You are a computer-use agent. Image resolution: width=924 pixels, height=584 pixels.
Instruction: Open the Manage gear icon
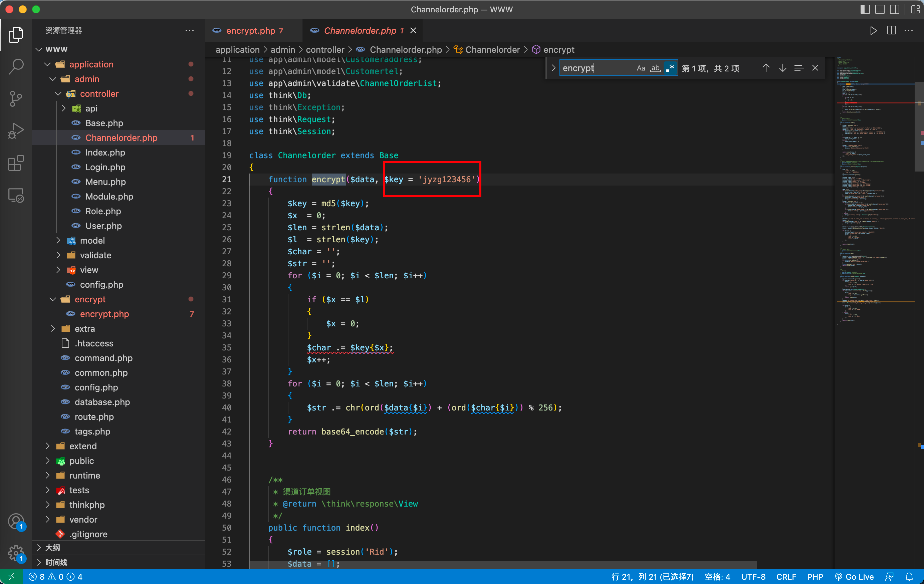coord(16,553)
